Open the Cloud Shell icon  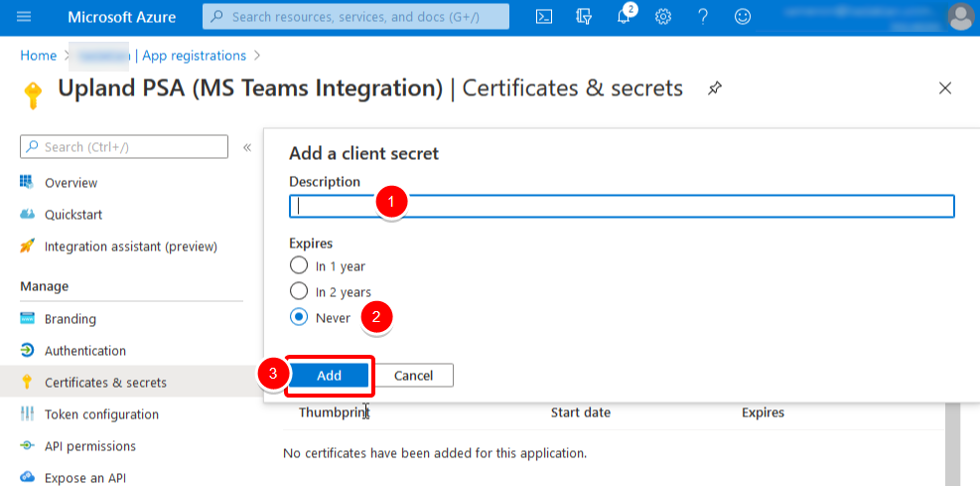tap(544, 17)
